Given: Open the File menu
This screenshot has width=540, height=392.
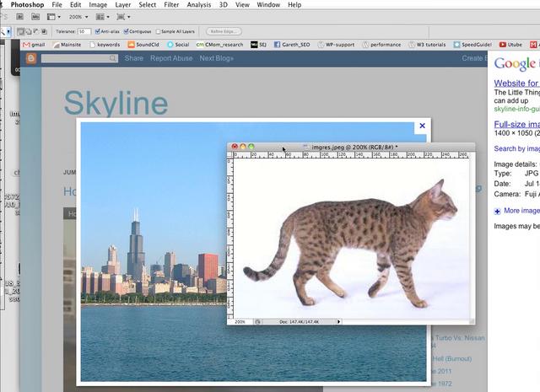Looking at the screenshot, I should point(57,5).
